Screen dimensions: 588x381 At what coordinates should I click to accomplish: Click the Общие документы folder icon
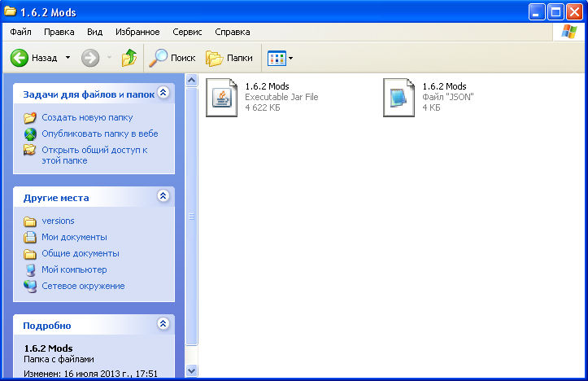[x=30, y=254]
